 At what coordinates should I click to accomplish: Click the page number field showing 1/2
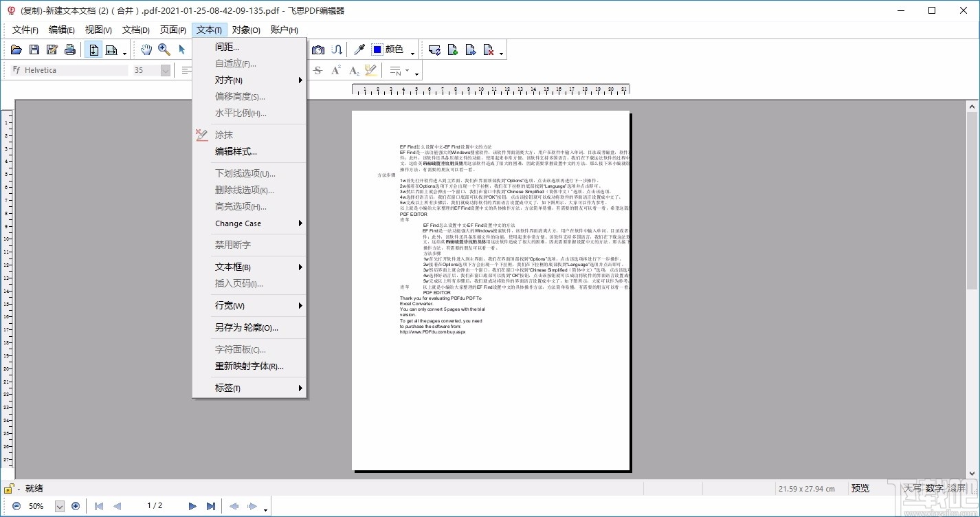(155, 507)
